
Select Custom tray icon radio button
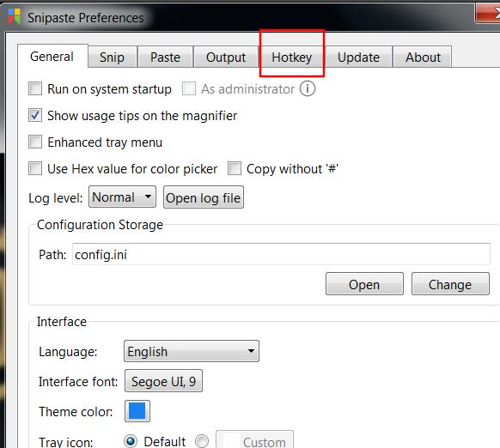202,441
